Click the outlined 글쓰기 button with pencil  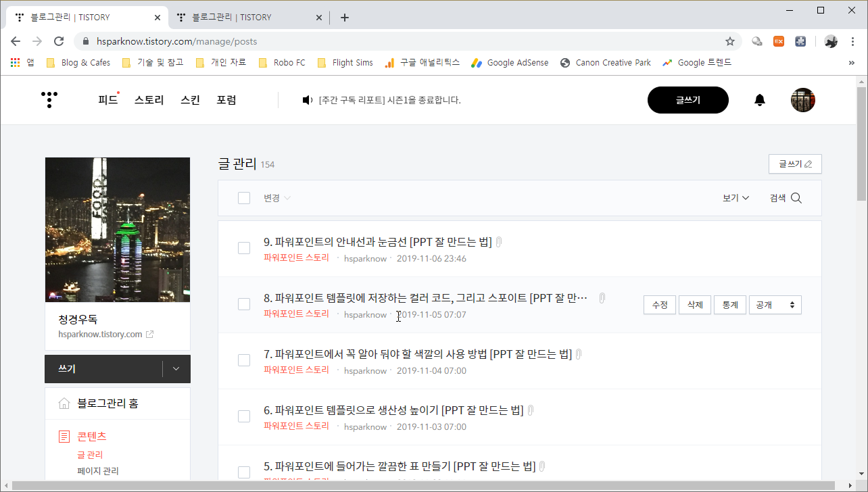[x=795, y=164]
